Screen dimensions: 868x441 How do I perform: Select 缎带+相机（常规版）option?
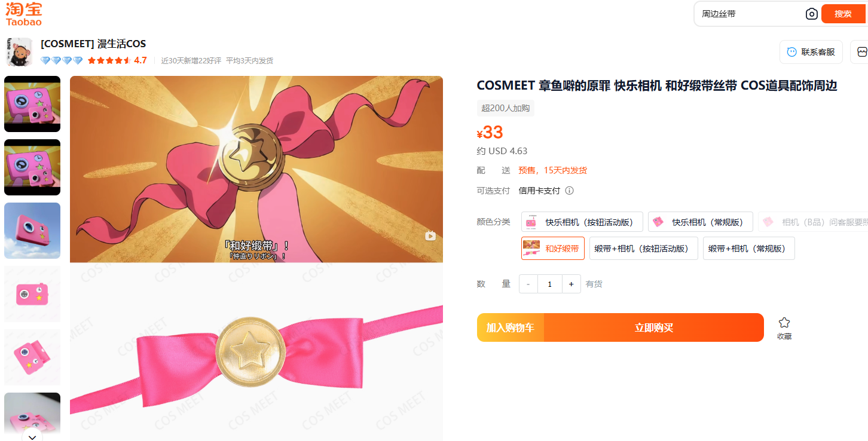click(748, 248)
